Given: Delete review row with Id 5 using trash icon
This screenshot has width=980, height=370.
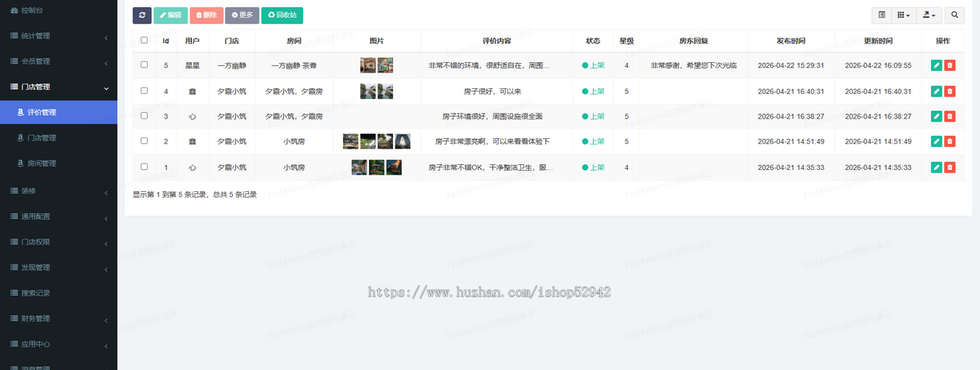Looking at the screenshot, I should 950,65.
